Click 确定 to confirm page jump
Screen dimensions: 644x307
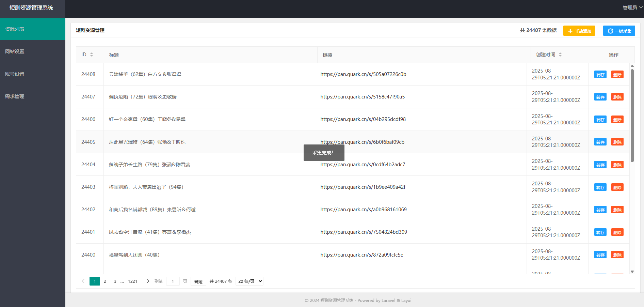pyautogui.click(x=198, y=281)
